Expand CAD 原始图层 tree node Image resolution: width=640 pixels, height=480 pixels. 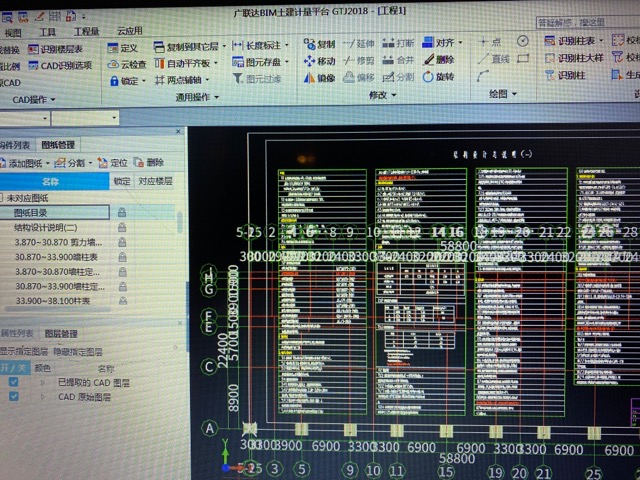pyautogui.click(x=42, y=396)
